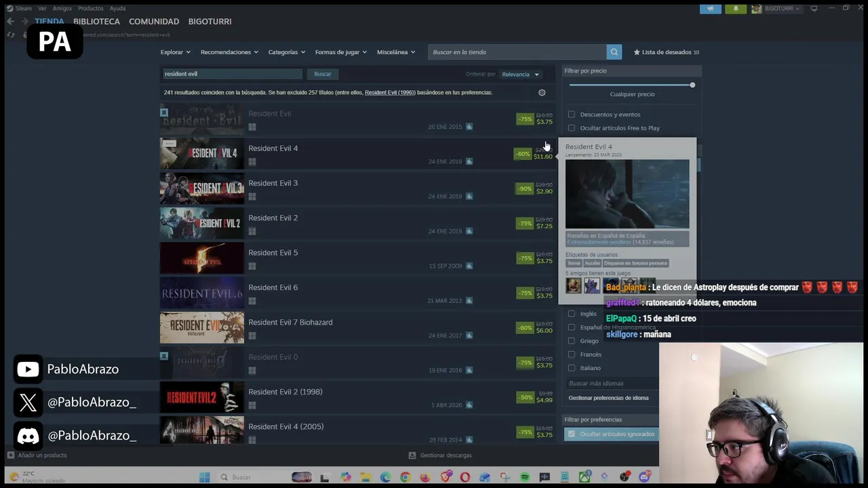
Task: Open the Ver menu
Action: click(43, 9)
